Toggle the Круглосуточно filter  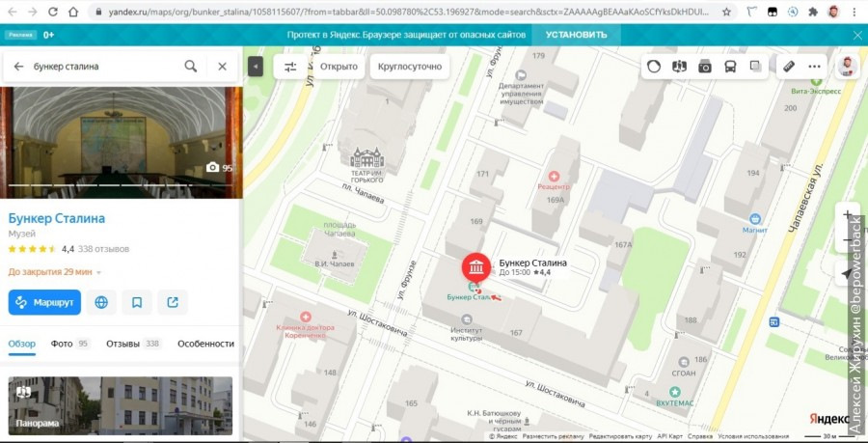click(x=410, y=67)
